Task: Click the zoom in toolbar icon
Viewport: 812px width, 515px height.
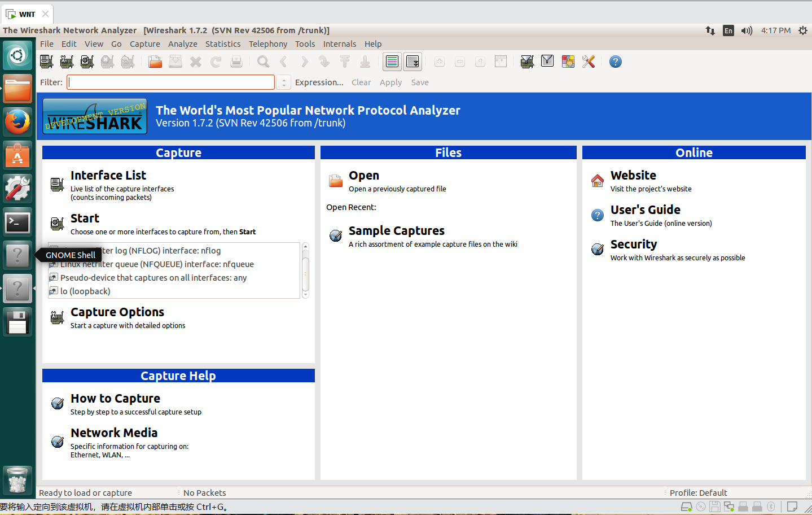Action: click(x=440, y=62)
